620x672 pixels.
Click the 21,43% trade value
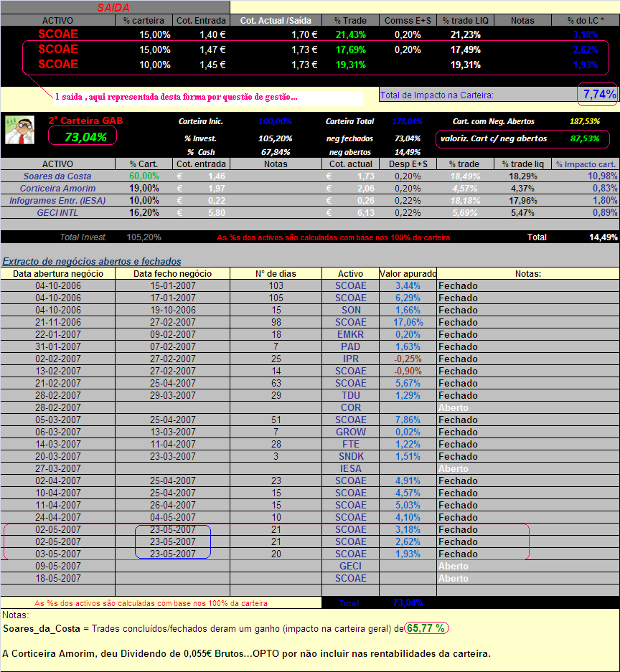click(x=350, y=34)
